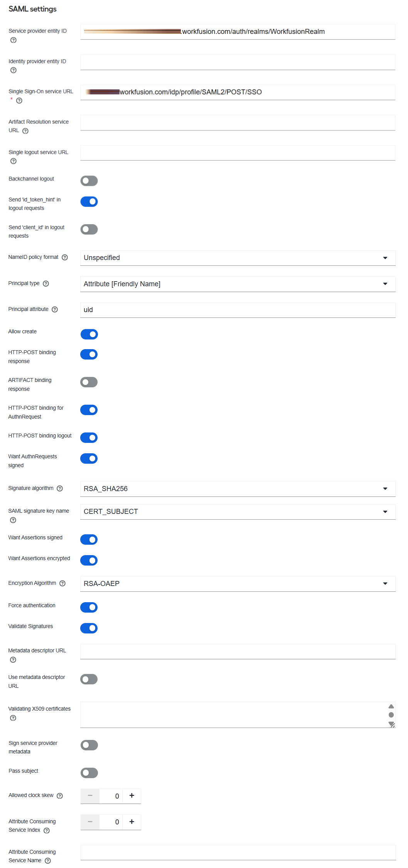
Task: Open the NameID policy format dropdown
Action: pos(238,258)
